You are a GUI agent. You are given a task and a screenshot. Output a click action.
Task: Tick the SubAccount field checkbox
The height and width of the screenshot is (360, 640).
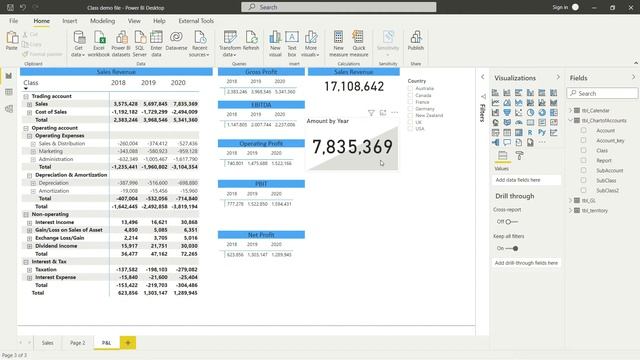pos(584,170)
